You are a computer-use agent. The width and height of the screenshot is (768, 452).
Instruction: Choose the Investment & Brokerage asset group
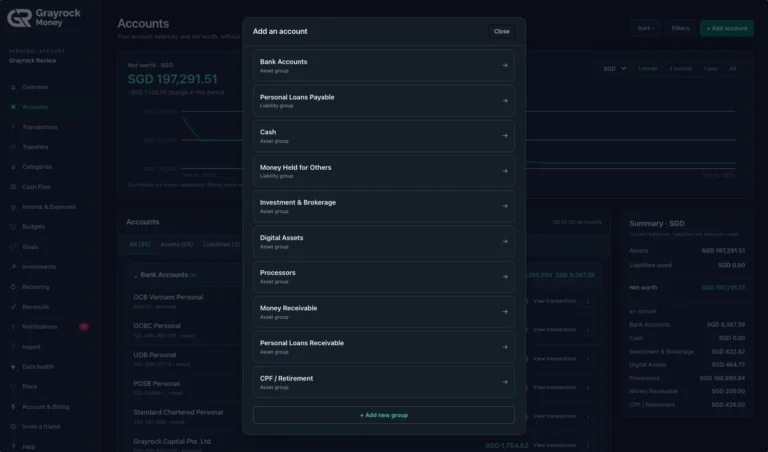(384, 206)
